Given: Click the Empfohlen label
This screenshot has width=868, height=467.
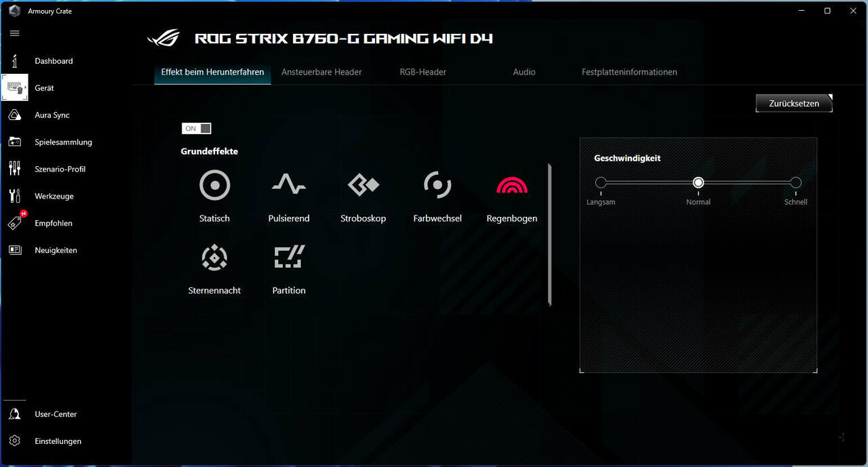Looking at the screenshot, I should (54, 223).
